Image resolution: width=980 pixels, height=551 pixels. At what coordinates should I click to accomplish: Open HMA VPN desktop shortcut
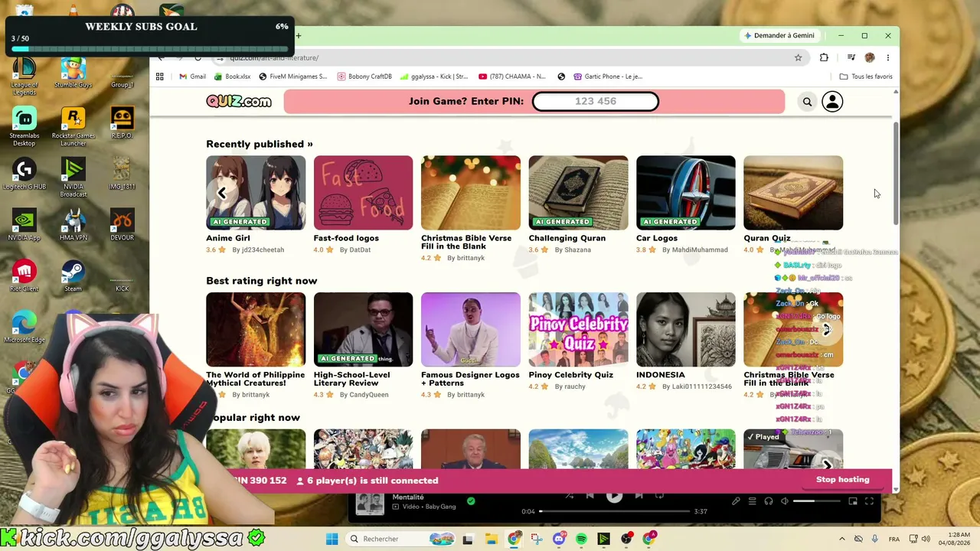pyautogui.click(x=73, y=224)
